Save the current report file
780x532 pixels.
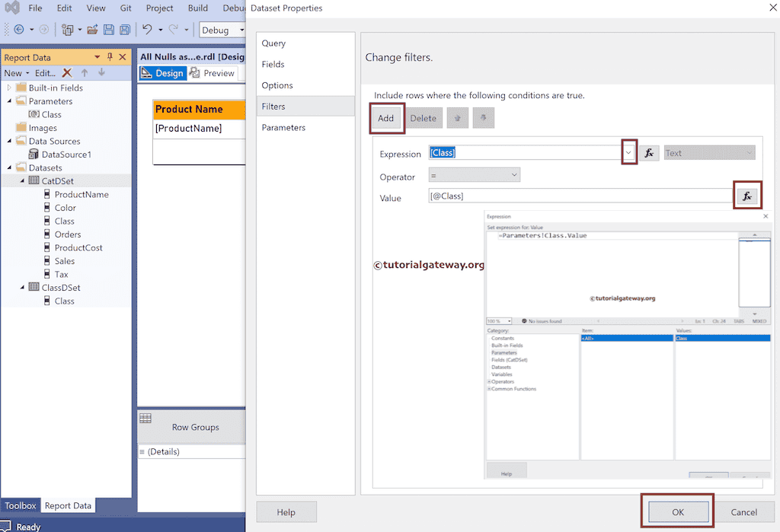click(109, 30)
